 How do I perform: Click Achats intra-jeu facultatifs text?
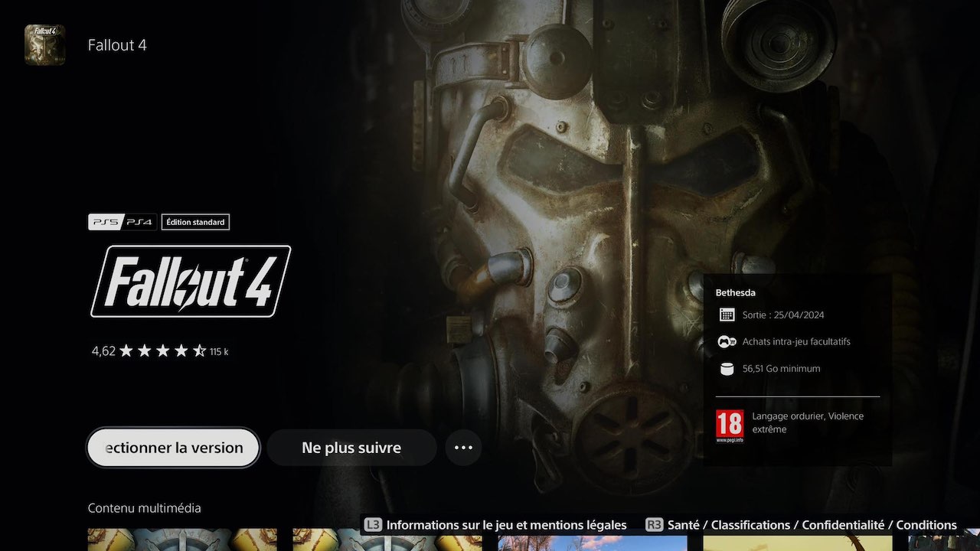796,341
